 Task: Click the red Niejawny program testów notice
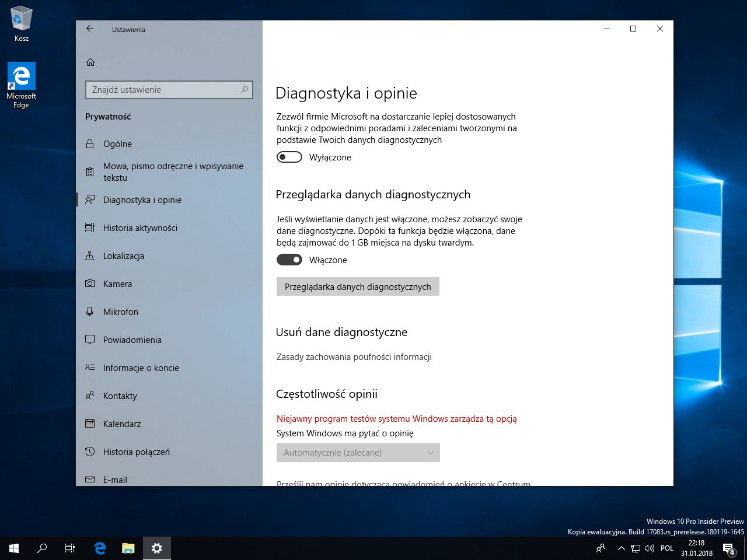[x=397, y=419]
